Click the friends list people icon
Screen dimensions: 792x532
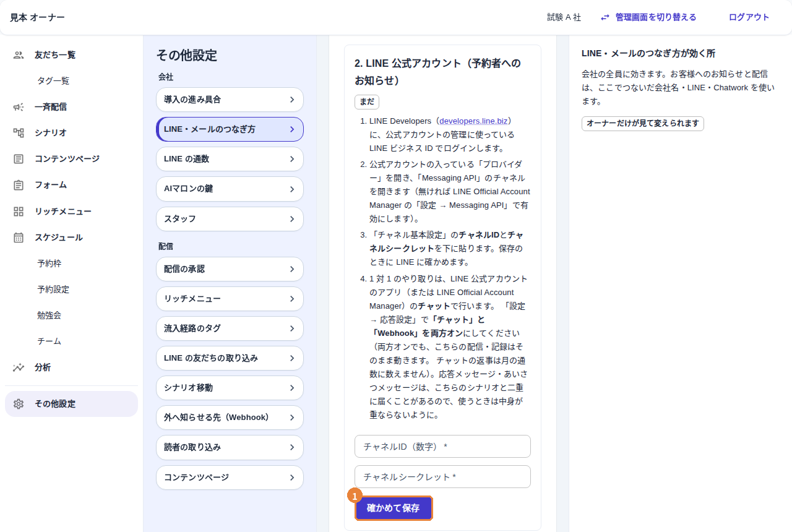coord(19,55)
